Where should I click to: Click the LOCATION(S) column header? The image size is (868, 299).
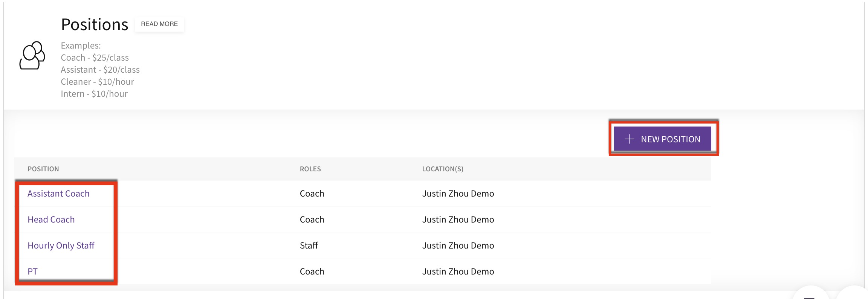click(443, 169)
